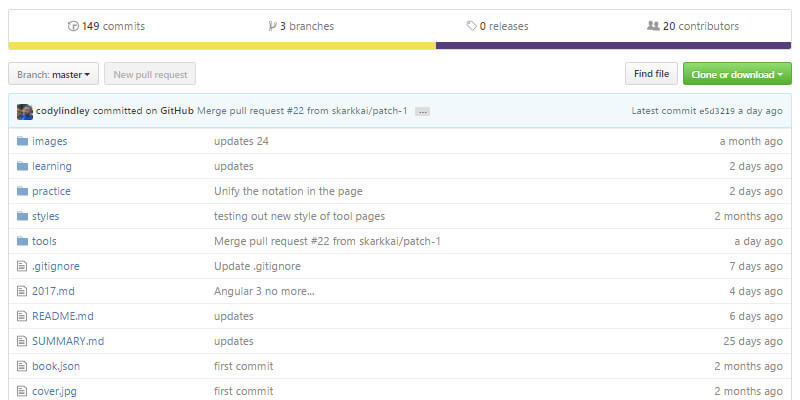
Task: Open the Branch: master dropdown
Action: 53,74
